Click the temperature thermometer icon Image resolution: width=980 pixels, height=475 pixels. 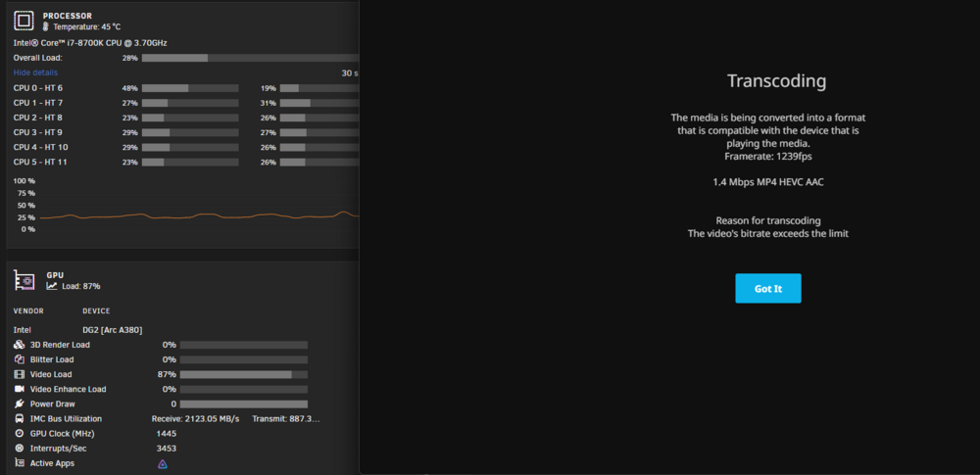(46, 26)
